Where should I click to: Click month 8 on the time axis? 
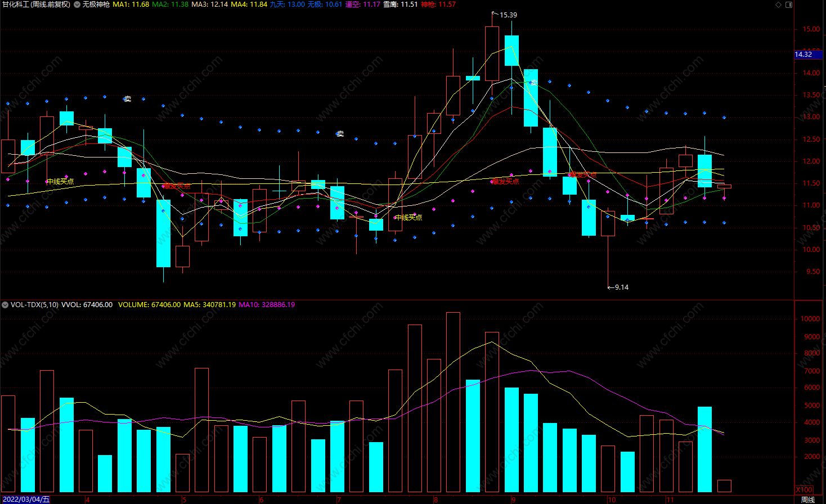(436, 499)
